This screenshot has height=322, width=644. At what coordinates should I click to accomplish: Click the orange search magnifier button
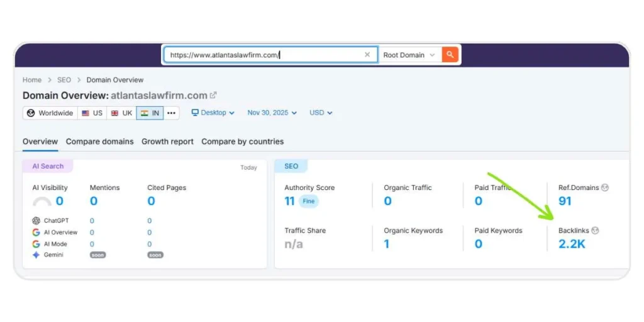click(450, 55)
